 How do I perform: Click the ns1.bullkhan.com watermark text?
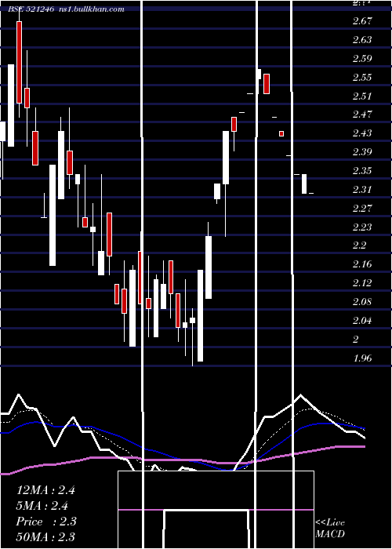(91, 9)
